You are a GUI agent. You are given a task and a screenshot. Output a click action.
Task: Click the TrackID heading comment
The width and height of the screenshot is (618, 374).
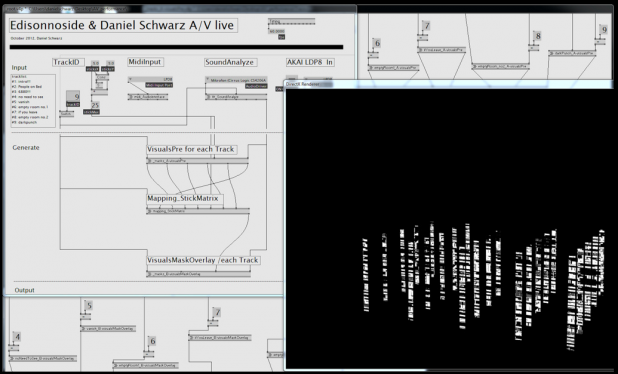tap(68, 62)
